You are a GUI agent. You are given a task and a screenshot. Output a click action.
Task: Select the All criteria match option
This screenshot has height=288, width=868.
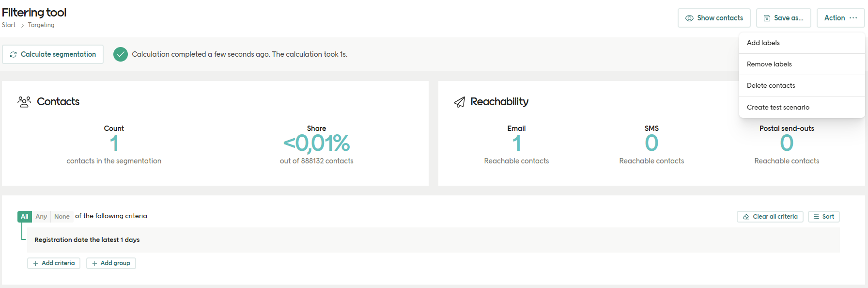(25, 217)
